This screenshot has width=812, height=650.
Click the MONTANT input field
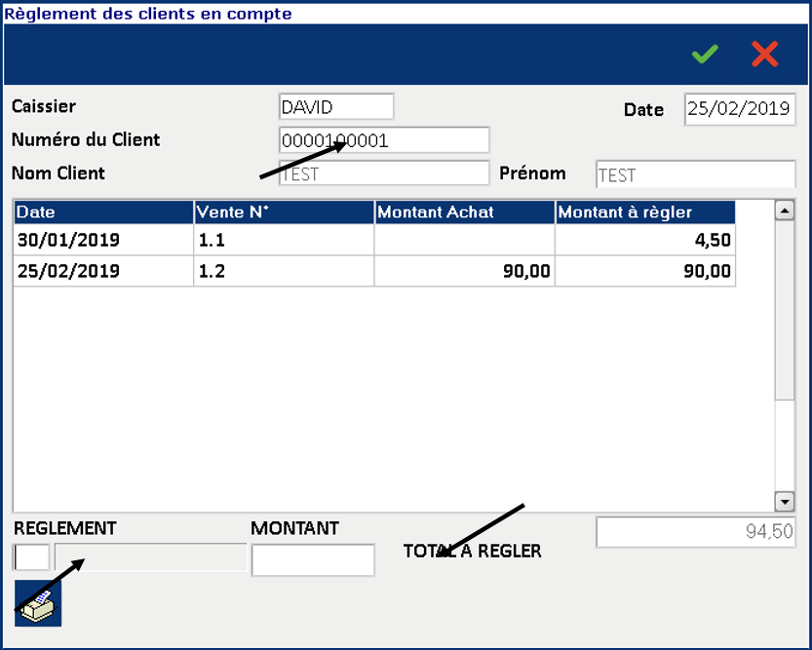pyautogui.click(x=313, y=560)
